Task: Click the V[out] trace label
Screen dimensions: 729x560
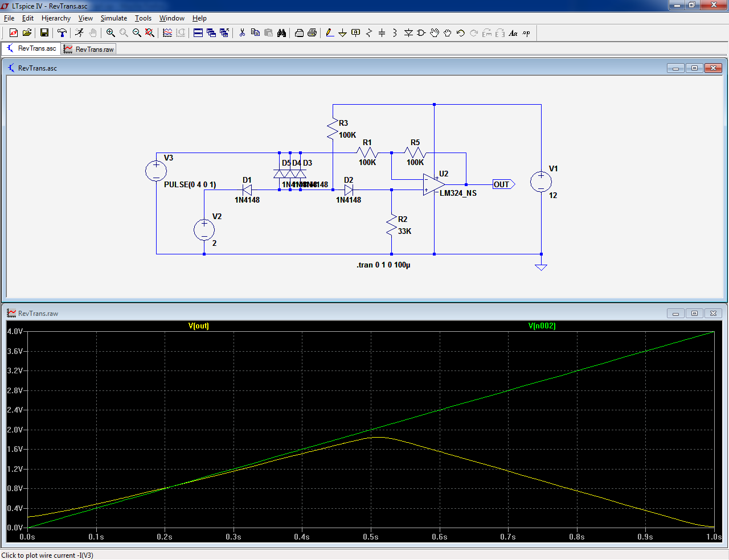Action: (199, 326)
